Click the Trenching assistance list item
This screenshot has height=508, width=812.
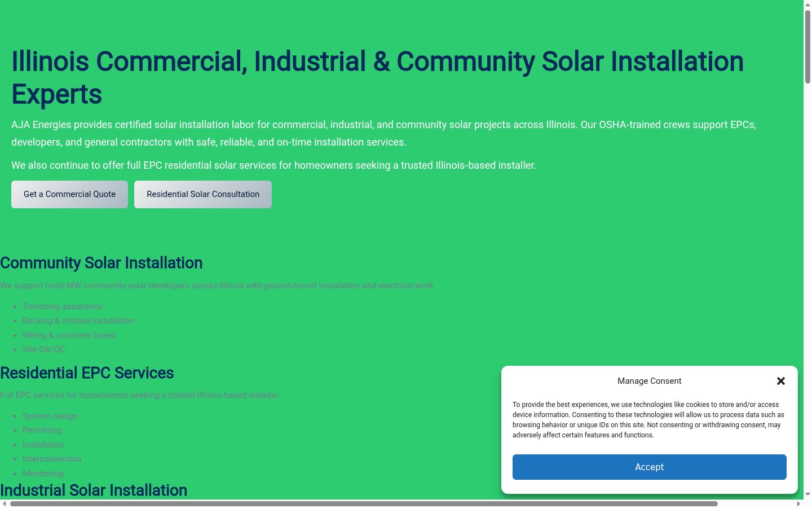63,306
